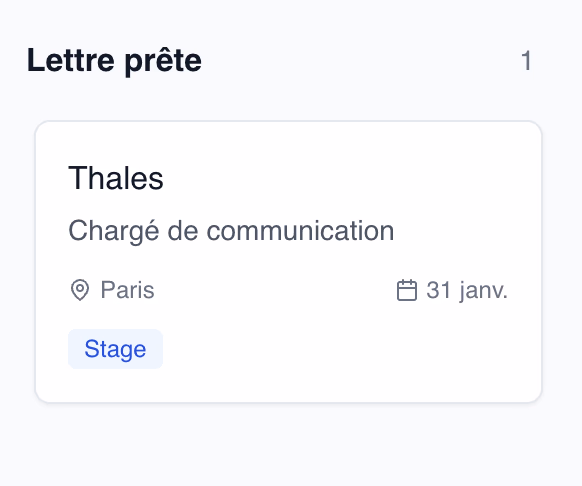Click the deadline calendar glyph on the card

click(x=407, y=290)
